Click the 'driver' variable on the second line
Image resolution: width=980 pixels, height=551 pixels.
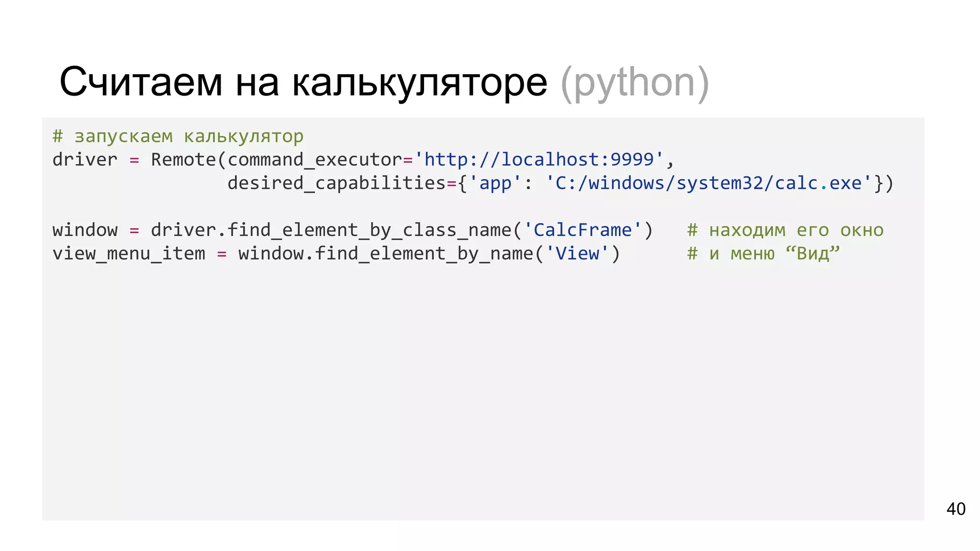coord(85,160)
